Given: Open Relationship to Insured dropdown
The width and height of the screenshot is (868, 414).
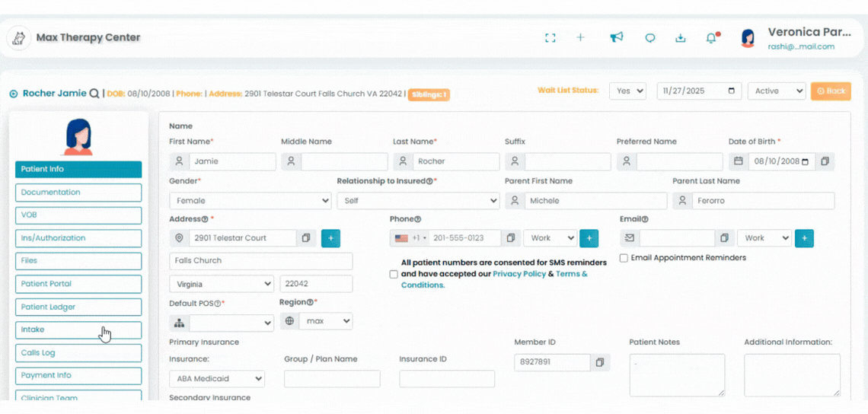Looking at the screenshot, I should click(x=418, y=200).
